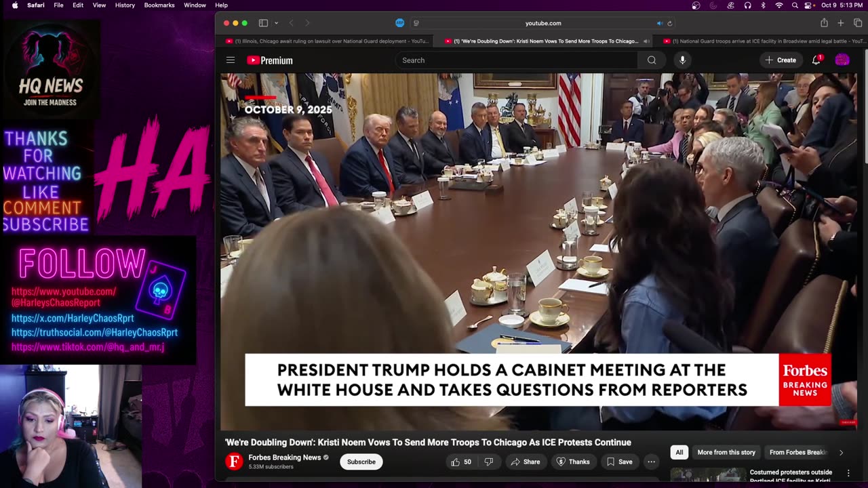Click the youtube.com address field
The width and height of the screenshot is (868, 488).
click(x=543, y=23)
